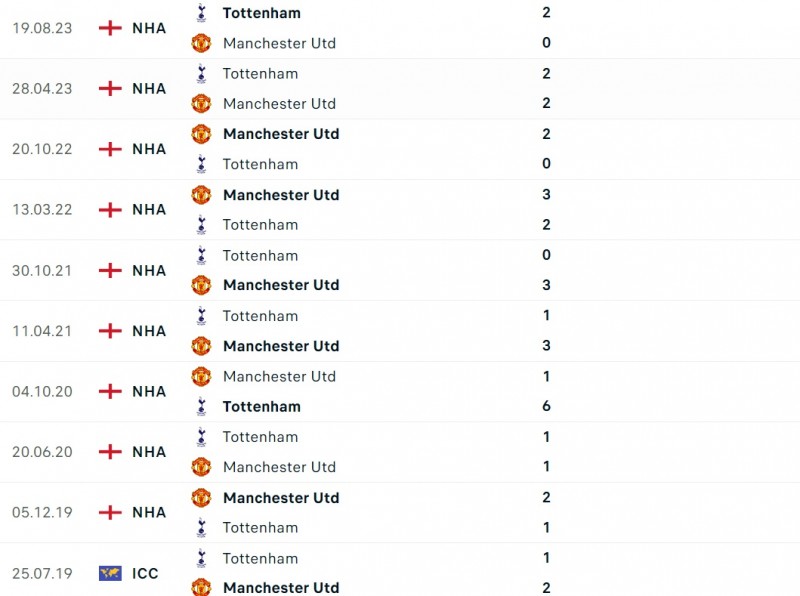Click the ICC world map icon
The height and width of the screenshot is (596, 800).
[110, 573]
